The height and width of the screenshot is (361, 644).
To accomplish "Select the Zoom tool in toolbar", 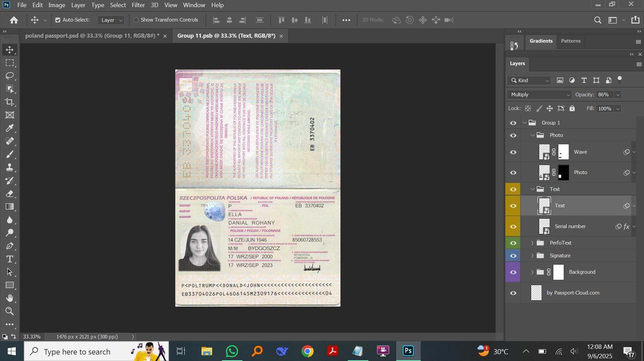I will tap(10, 311).
